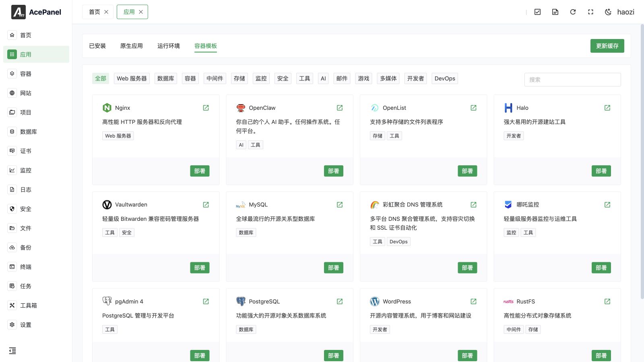Switch to the 原生应用 tab
Viewport: 644px width, 362px height.
tap(132, 46)
